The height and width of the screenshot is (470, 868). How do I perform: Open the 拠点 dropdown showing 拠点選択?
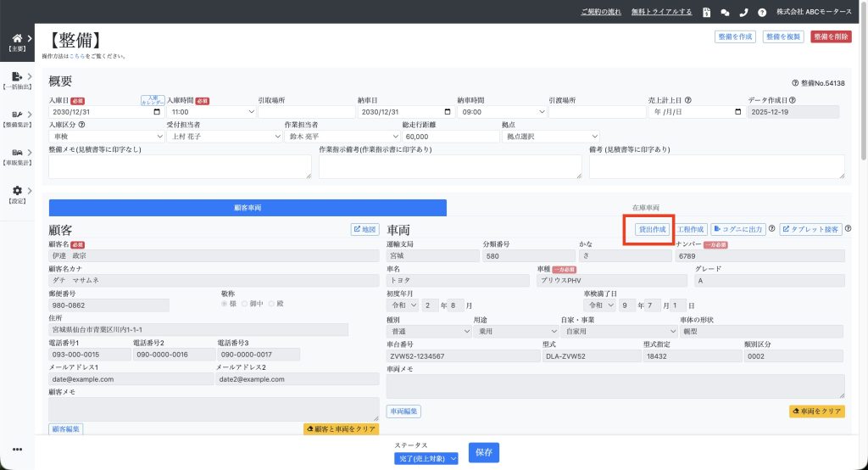coord(551,136)
